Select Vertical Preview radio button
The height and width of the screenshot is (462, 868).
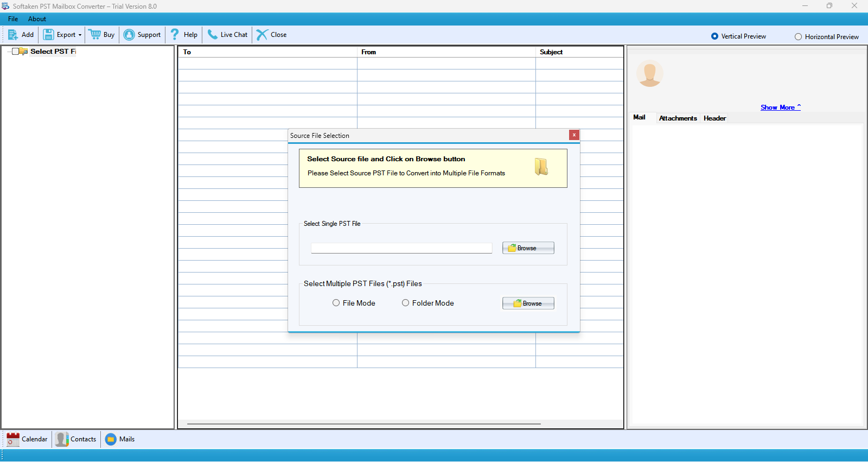[x=714, y=36]
